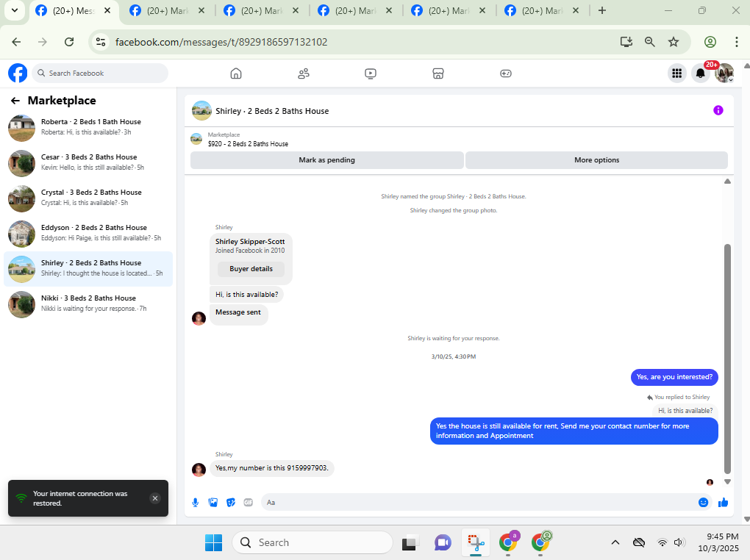Open the Video (Watch) icon
This screenshot has height=560, width=750.
370,73
